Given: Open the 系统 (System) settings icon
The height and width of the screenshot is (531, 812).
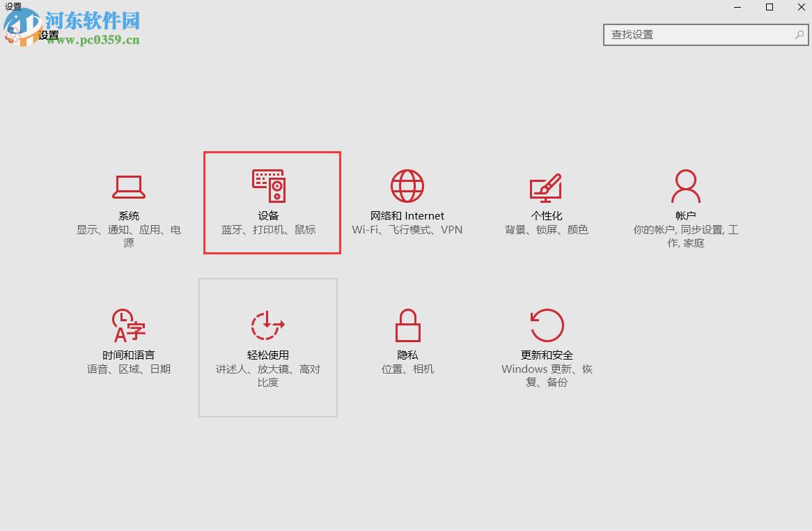Looking at the screenshot, I should (128, 186).
